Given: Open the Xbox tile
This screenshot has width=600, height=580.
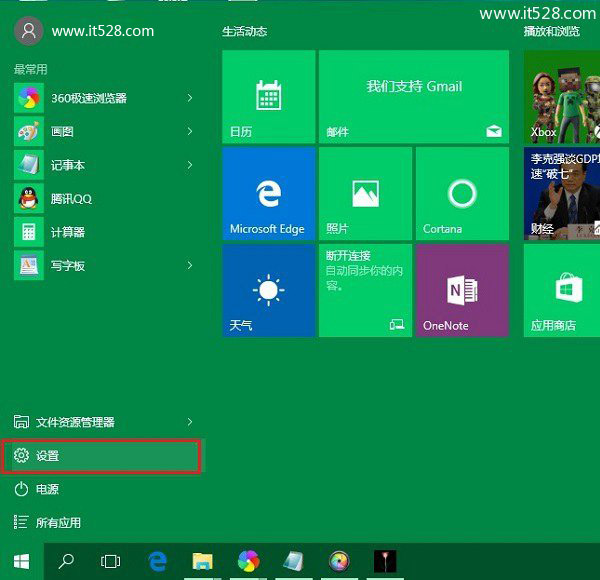Looking at the screenshot, I should 562,97.
